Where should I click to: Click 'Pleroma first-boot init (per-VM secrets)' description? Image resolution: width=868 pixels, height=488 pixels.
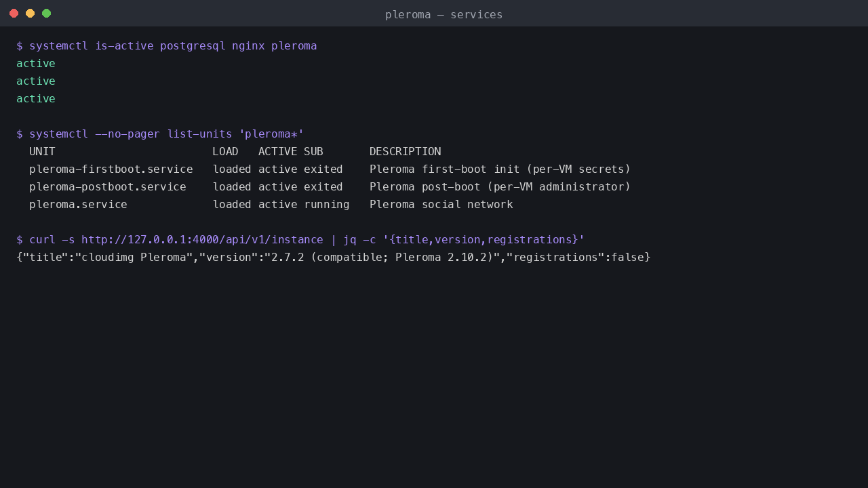click(x=500, y=169)
